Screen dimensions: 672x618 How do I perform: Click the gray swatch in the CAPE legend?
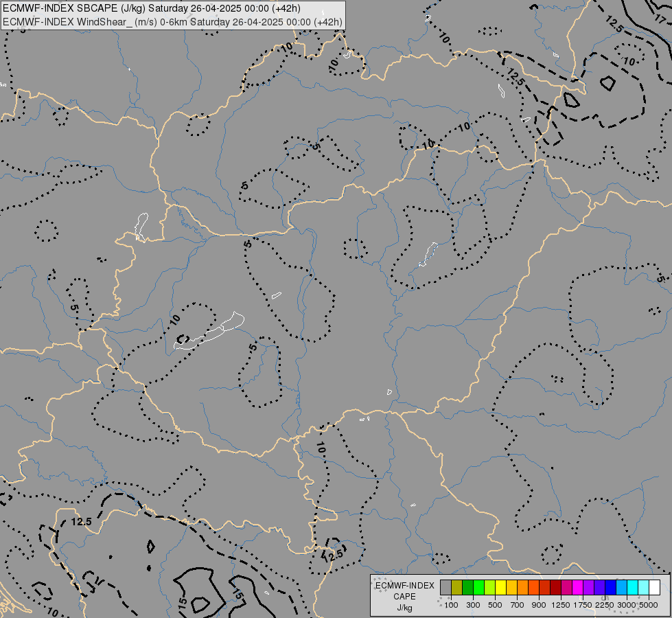445,588
